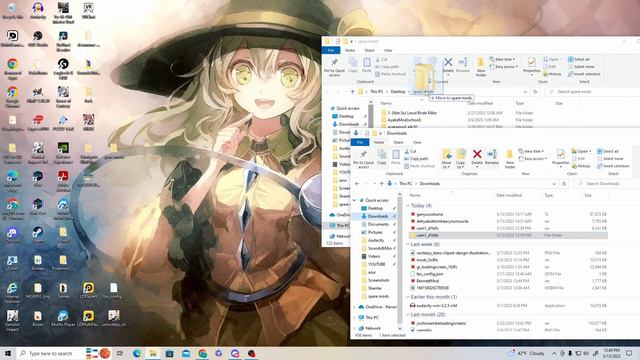Expand the Downloads address bar history dropdown

[554, 184]
